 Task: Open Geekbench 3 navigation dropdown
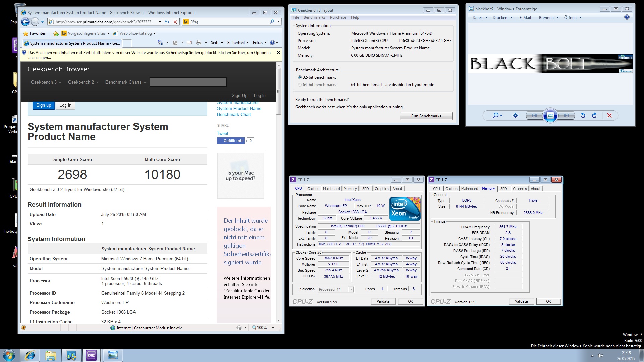[x=46, y=82]
